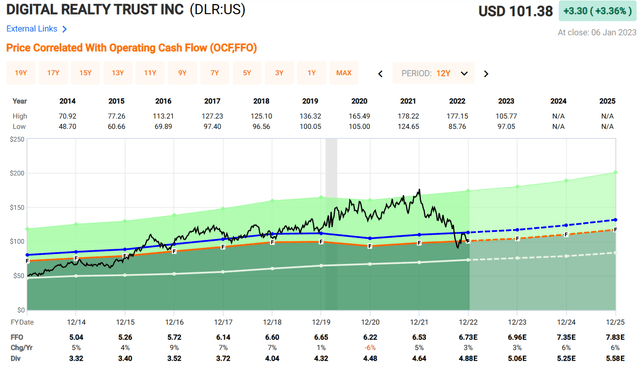Select the 3Y period button
The height and width of the screenshot is (366, 640).
coord(279,73)
